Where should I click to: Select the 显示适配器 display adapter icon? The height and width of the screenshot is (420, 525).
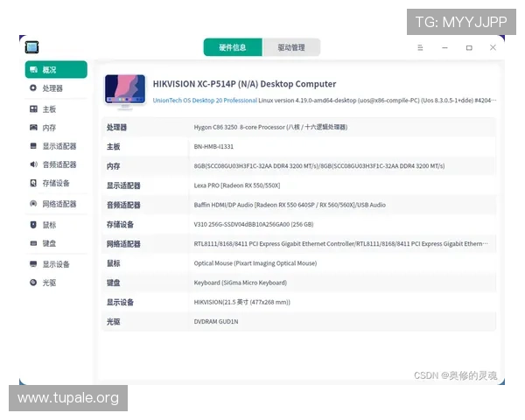[33, 146]
